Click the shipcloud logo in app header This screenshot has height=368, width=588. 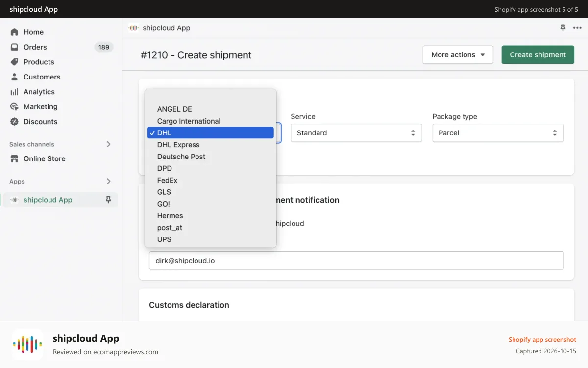(133, 28)
